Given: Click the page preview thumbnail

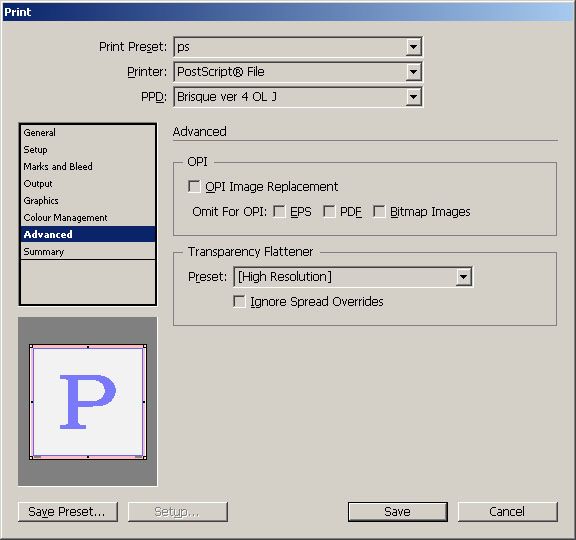Looking at the screenshot, I should (x=88, y=402).
